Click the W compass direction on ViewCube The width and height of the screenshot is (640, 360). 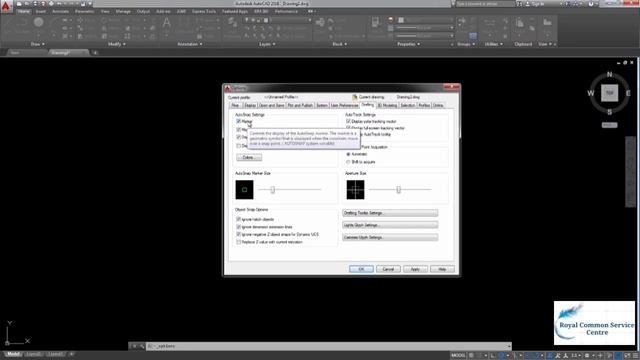(591, 93)
